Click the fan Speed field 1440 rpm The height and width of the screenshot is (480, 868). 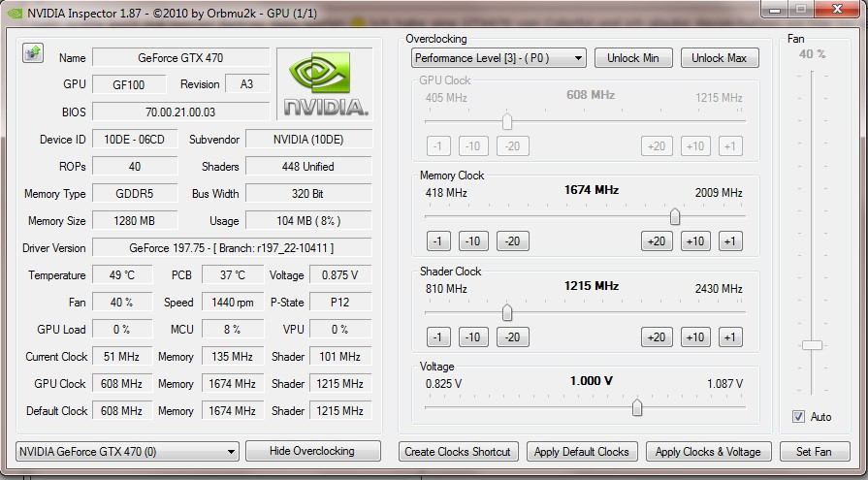point(233,303)
